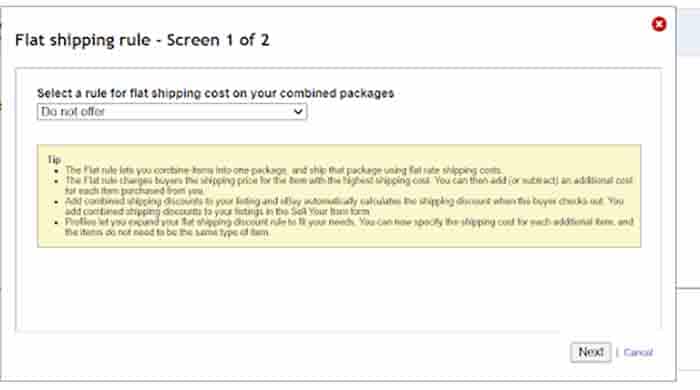Click the first tip about combining items

point(283,170)
